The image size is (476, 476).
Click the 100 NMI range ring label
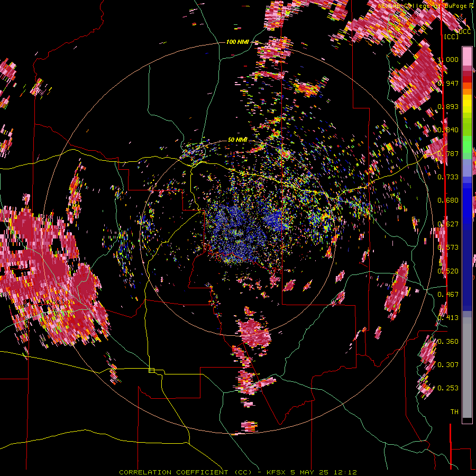pyautogui.click(x=237, y=42)
